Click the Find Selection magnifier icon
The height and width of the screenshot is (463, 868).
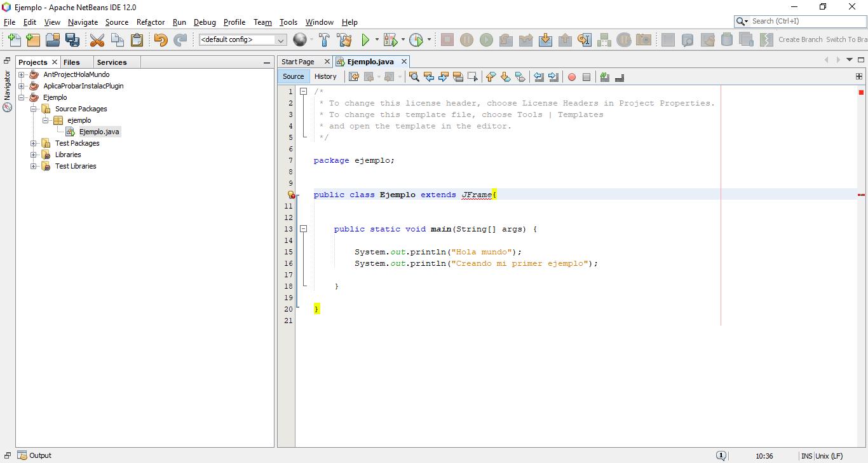414,77
